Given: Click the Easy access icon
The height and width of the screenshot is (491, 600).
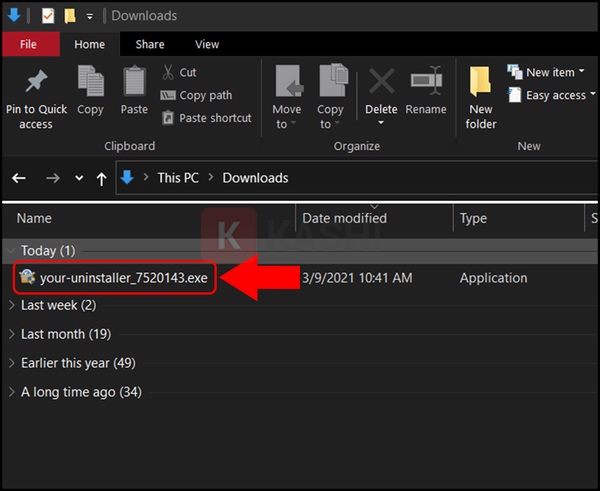Looking at the screenshot, I should coord(514,95).
